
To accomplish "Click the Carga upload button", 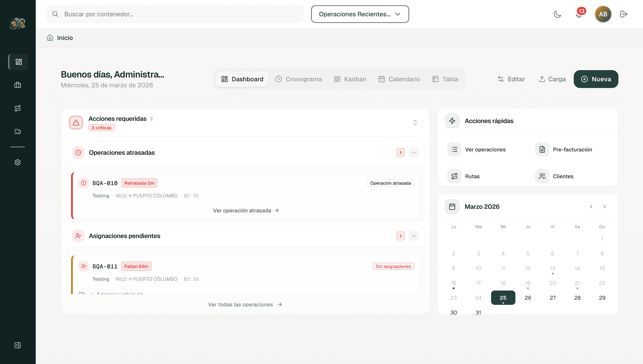I will [x=552, y=79].
